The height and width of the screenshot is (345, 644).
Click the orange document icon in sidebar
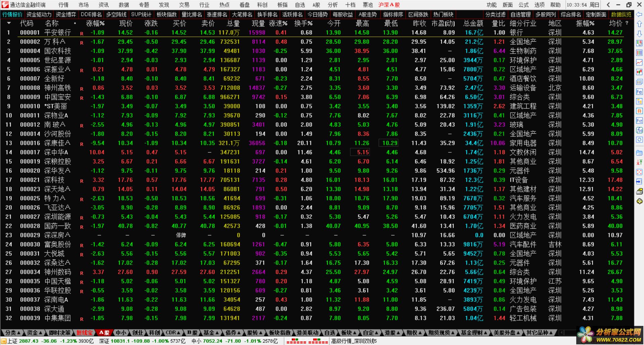click(639, 111)
